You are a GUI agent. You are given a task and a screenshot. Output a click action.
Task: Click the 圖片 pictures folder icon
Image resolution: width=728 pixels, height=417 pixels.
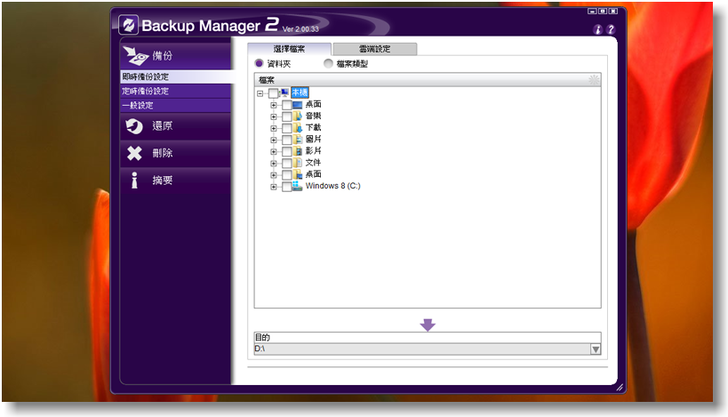point(297,139)
